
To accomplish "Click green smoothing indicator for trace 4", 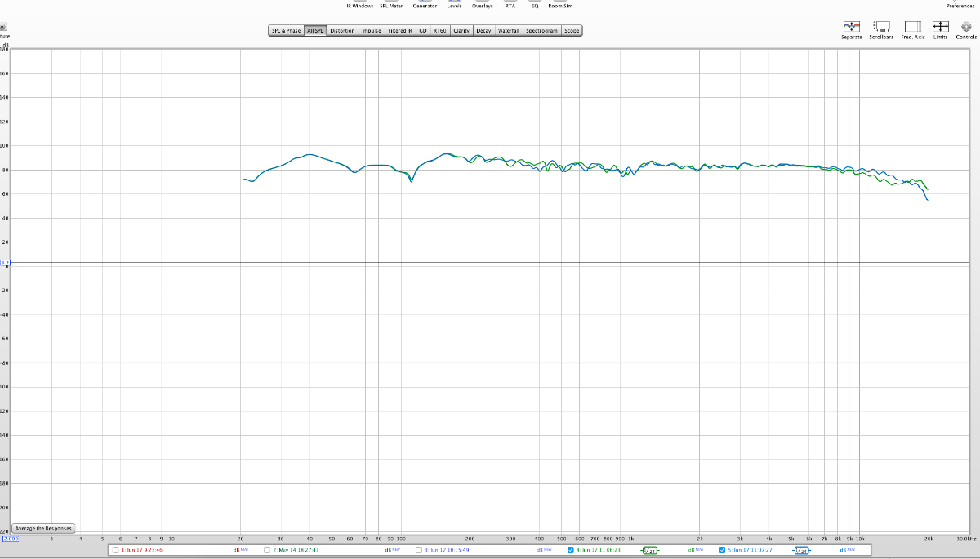I will [x=649, y=550].
